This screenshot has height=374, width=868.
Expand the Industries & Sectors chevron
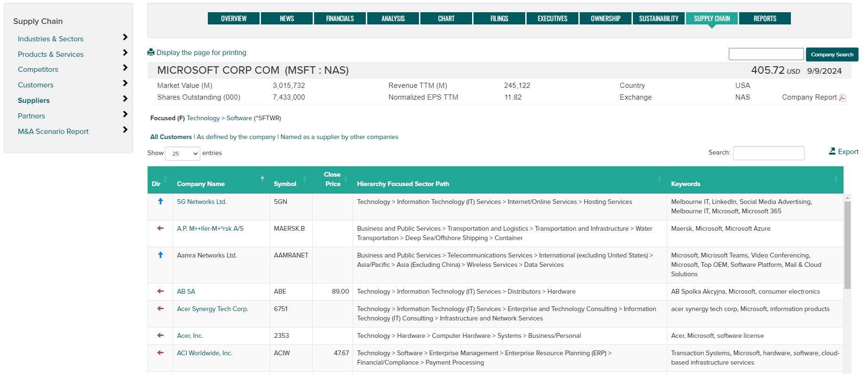point(125,37)
